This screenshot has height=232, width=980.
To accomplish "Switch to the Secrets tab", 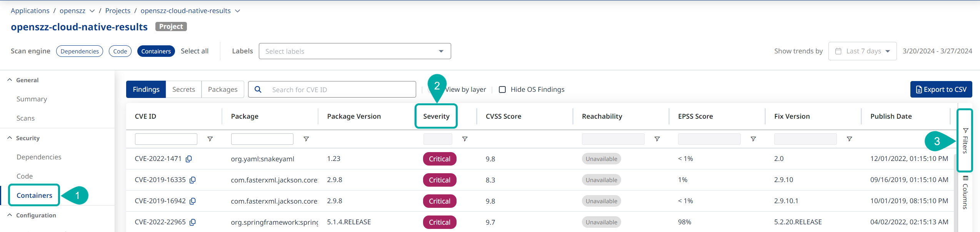I will point(183,89).
